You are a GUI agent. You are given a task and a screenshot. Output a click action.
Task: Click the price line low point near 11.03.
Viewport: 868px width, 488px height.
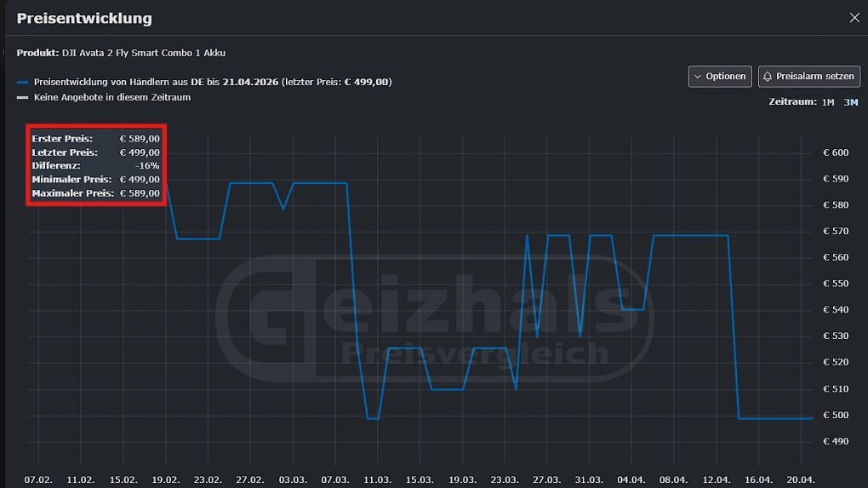coord(373,418)
